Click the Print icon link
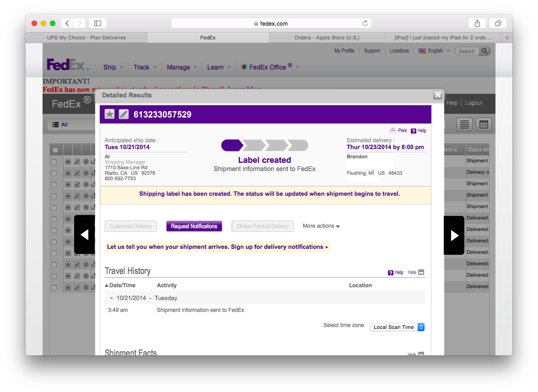The width and height of the screenshot is (538, 392). [398, 131]
